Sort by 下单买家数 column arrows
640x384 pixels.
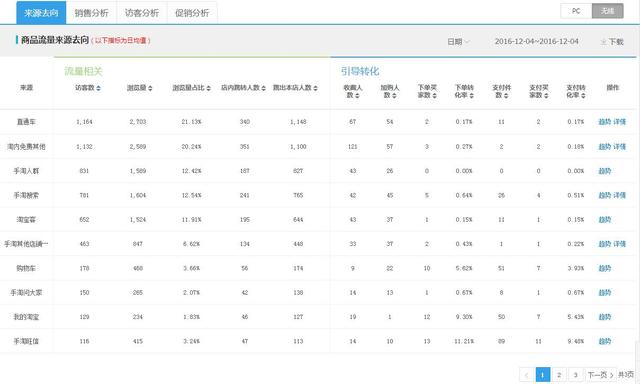tap(435, 95)
